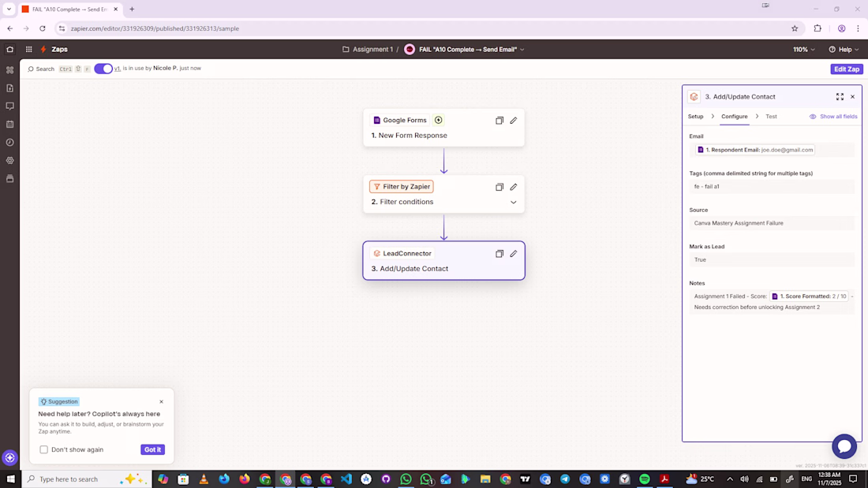This screenshot has height=488, width=868.
Task: Show hidden system tray icons
Action: click(x=730, y=479)
